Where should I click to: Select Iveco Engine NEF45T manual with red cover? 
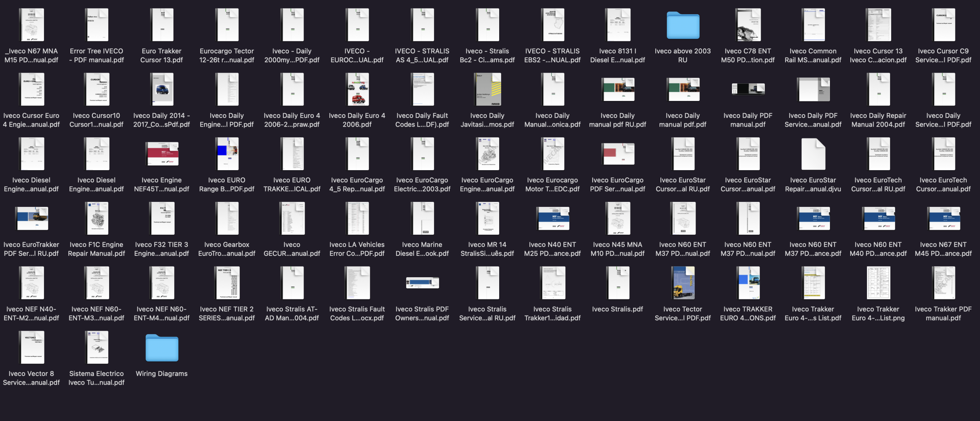tap(162, 154)
